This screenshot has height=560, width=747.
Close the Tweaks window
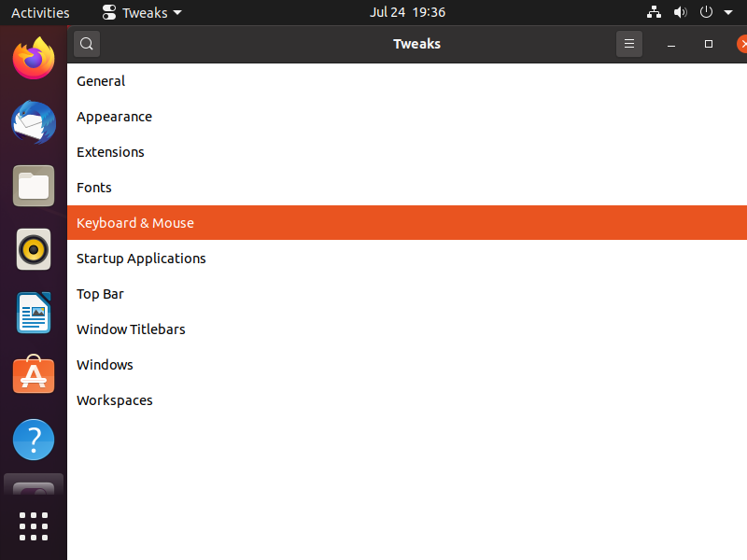(x=742, y=44)
